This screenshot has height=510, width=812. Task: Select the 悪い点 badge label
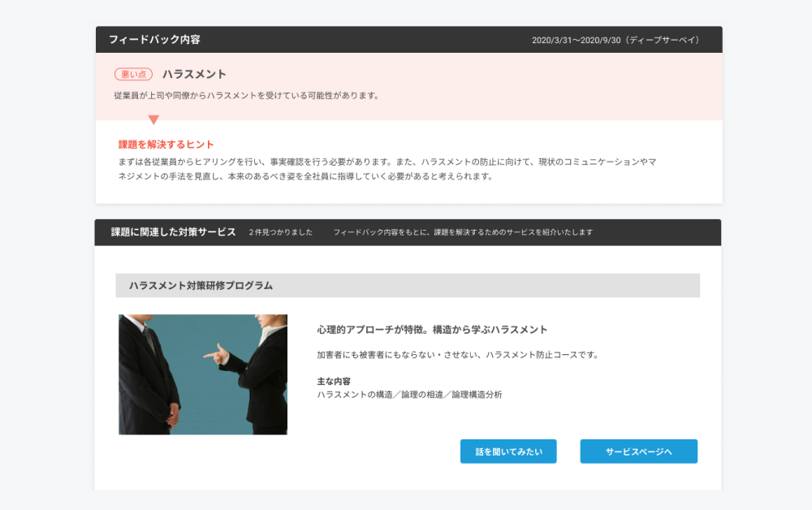[x=134, y=74]
